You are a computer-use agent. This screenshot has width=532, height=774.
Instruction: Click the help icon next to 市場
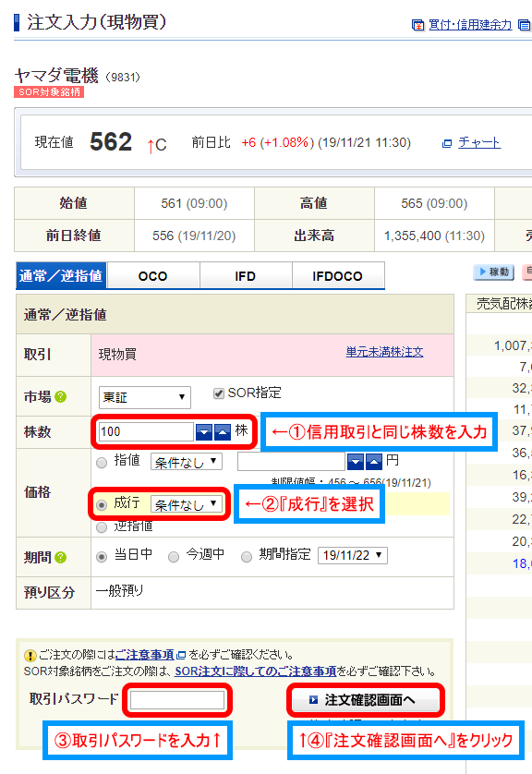point(60,396)
